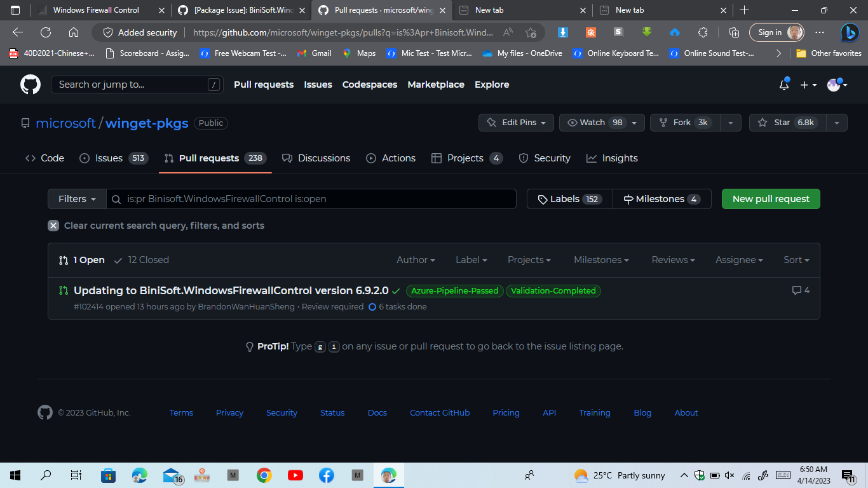Toggle favorite by clicking the browser star icon
The height and width of the screenshot is (488, 868).
pyautogui.click(x=531, y=32)
